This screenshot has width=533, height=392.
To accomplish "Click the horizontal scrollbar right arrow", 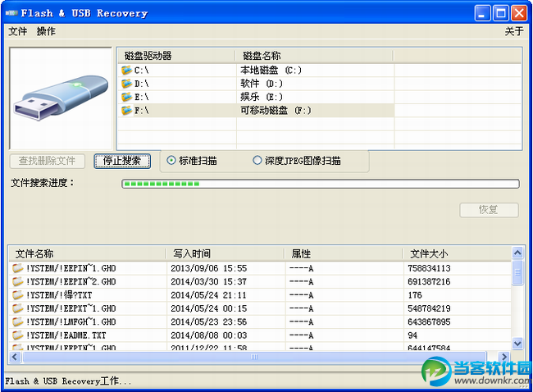I will coord(504,357).
